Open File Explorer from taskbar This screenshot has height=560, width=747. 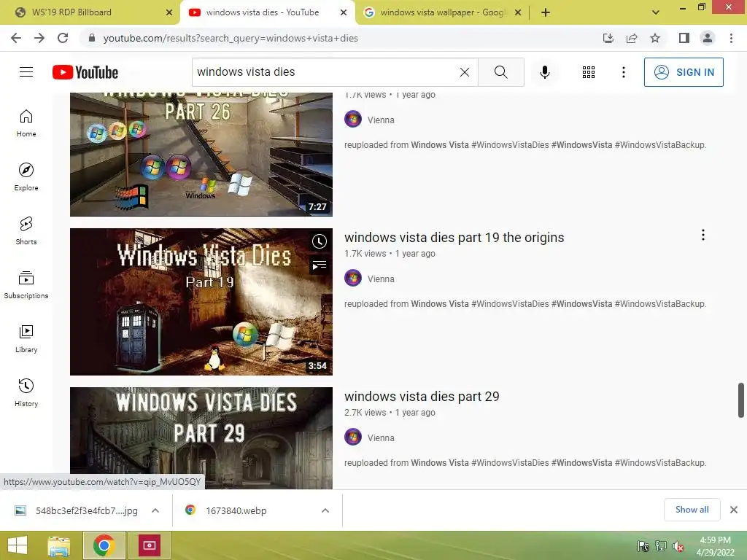(58, 545)
